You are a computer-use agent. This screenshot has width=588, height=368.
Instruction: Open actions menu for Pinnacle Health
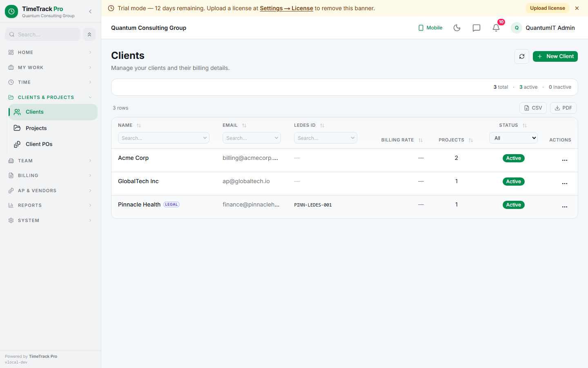pyautogui.click(x=565, y=207)
